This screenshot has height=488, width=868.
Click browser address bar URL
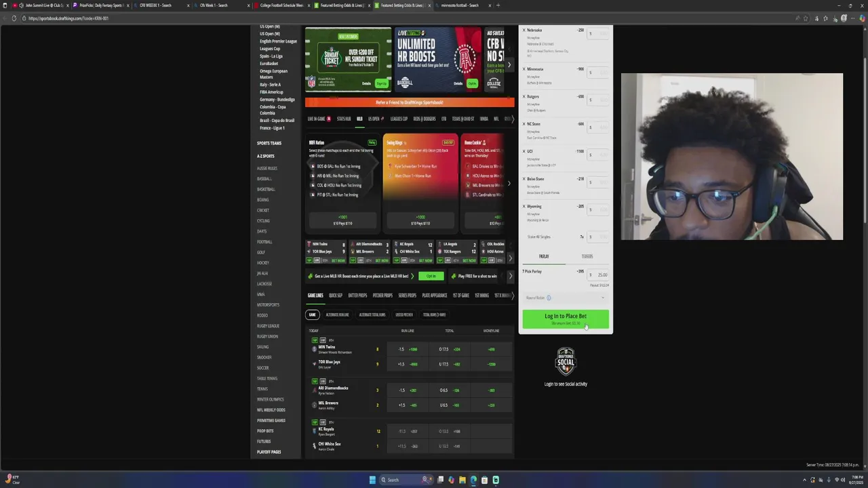pos(68,18)
